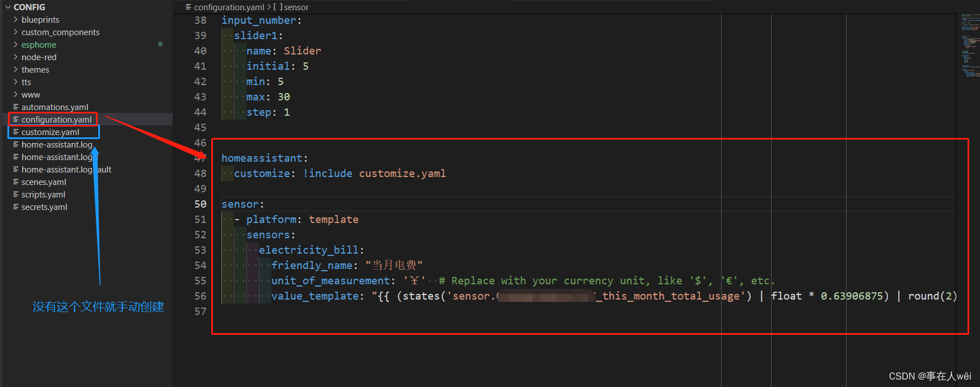Click line number 38 in gutter
The height and width of the screenshot is (387, 980).
[x=200, y=20]
